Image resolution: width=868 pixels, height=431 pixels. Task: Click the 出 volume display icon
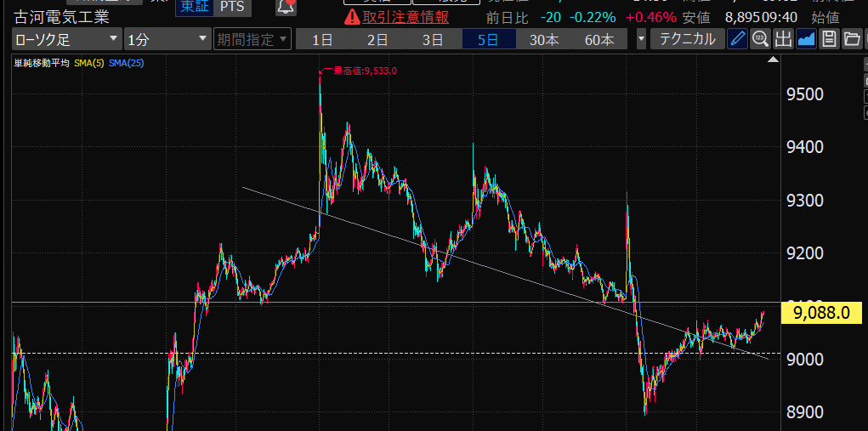point(783,39)
